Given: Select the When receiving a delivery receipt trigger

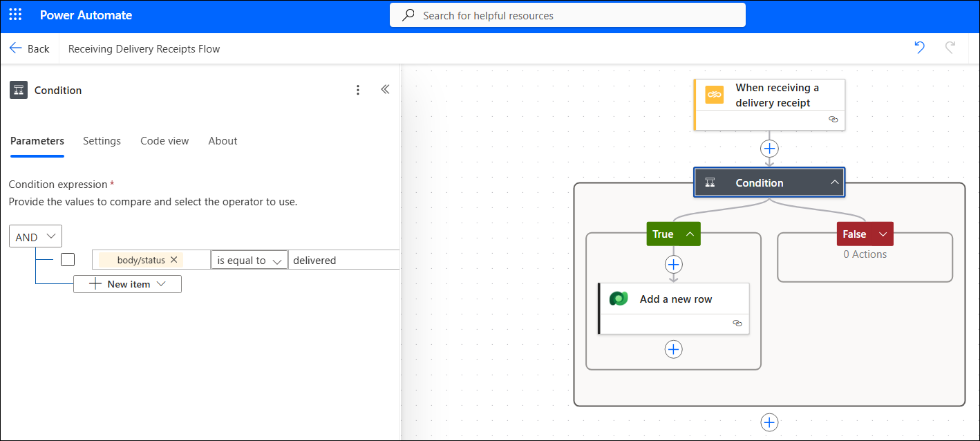Looking at the screenshot, I should [769, 104].
